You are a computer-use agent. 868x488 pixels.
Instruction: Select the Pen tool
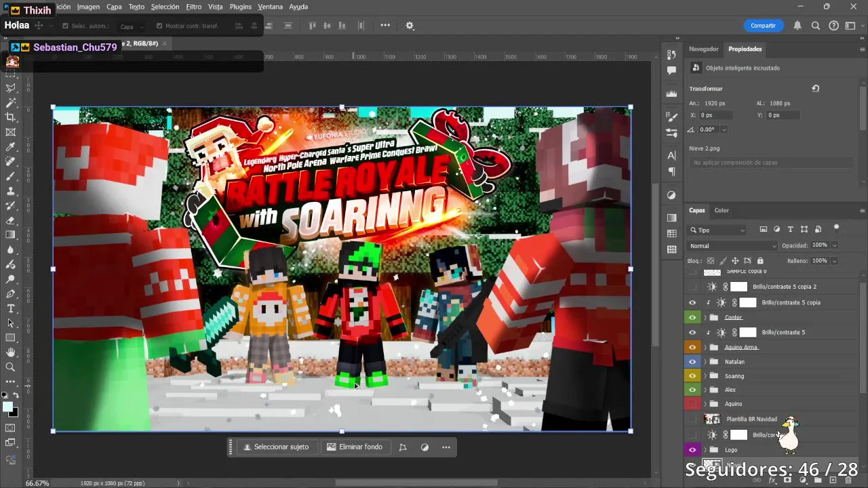point(11,293)
